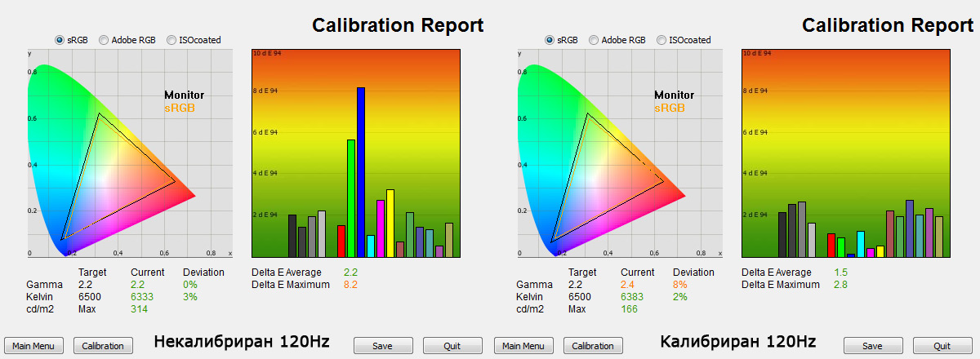Click the tall green bar in uncalibrated chart
Screen dimensions: 980x359
(x=351, y=198)
